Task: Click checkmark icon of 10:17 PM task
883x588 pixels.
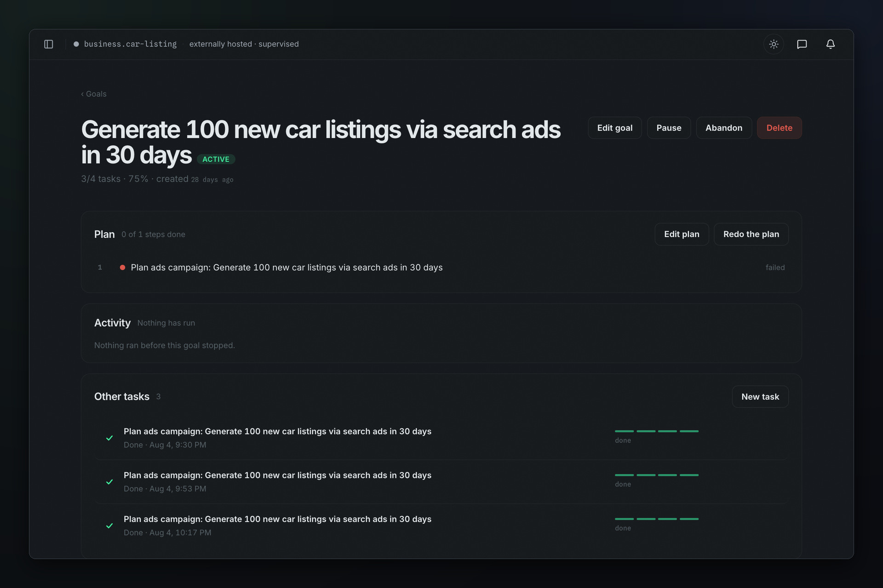Action: coord(109,525)
